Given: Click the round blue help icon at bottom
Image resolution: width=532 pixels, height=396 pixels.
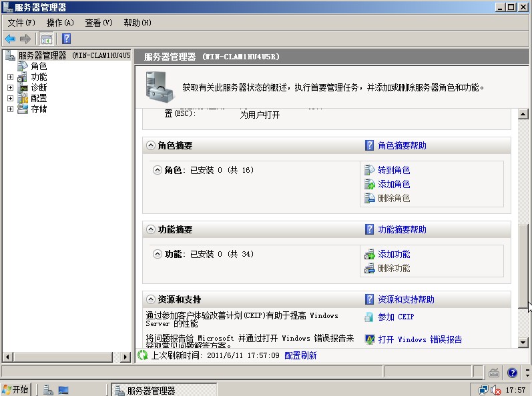Looking at the screenshot, I should tap(512, 373).
